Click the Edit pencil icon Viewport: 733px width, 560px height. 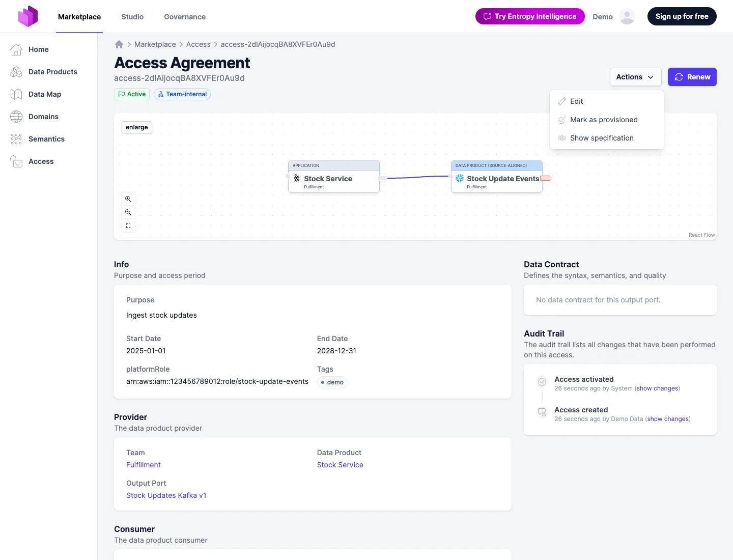pyautogui.click(x=562, y=101)
